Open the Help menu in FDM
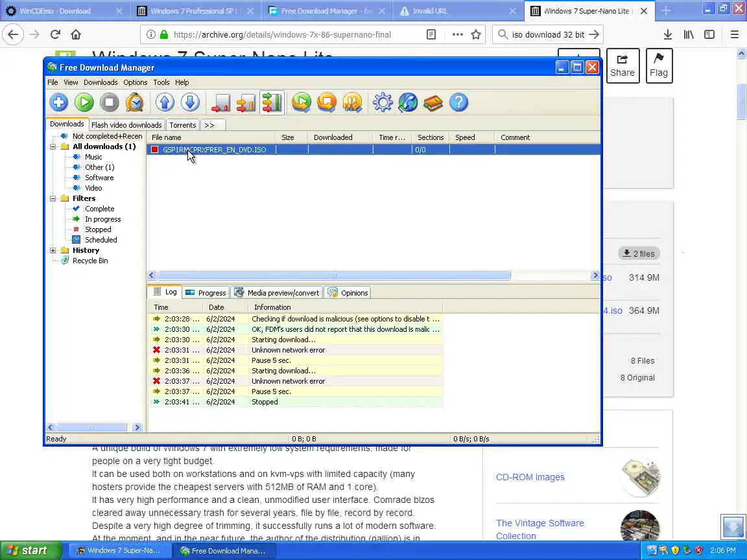This screenshot has width=747, height=560. pyautogui.click(x=182, y=82)
